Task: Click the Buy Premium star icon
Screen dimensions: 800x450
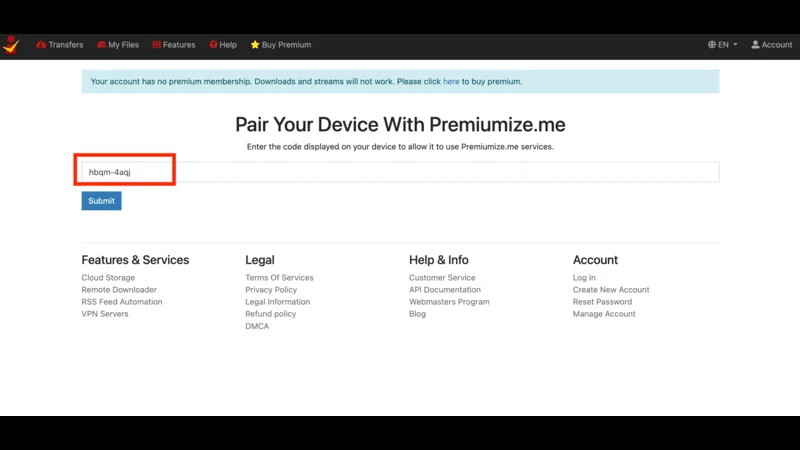Action: click(x=255, y=45)
